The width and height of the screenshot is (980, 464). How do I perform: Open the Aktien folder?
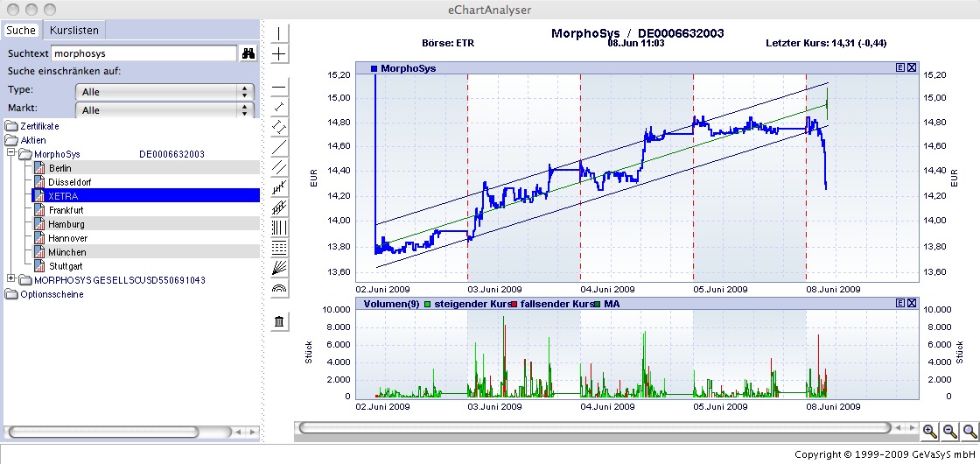click(x=25, y=140)
